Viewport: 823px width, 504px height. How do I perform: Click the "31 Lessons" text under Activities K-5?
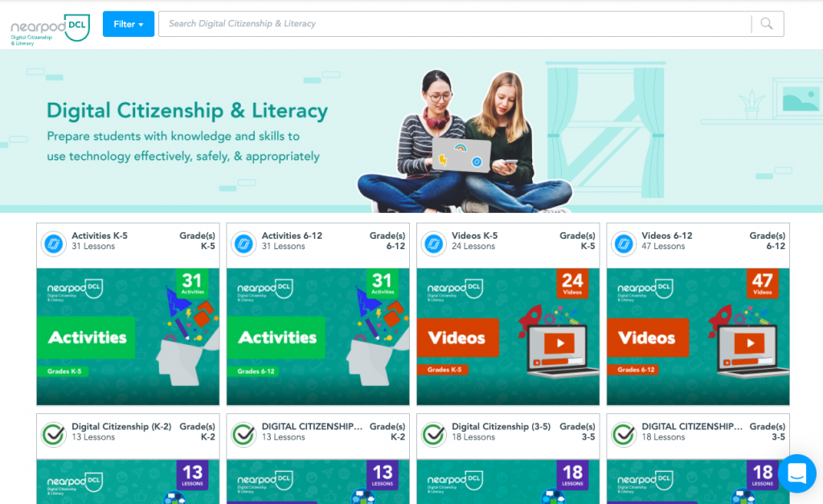tap(93, 246)
